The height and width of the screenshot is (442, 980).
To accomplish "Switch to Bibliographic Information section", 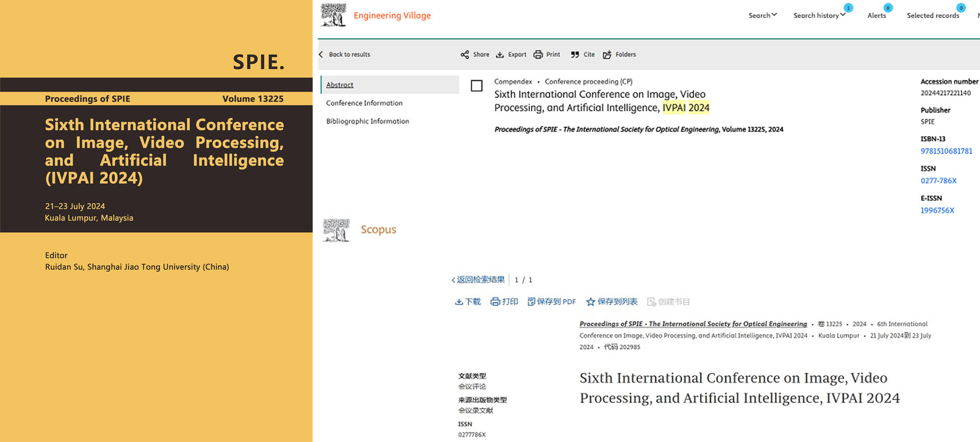I will [x=367, y=121].
